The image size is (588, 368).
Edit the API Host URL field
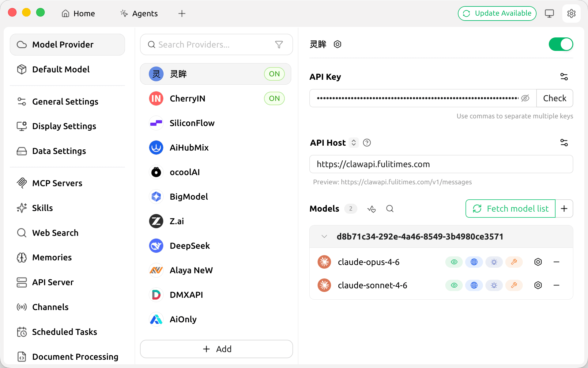click(441, 164)
